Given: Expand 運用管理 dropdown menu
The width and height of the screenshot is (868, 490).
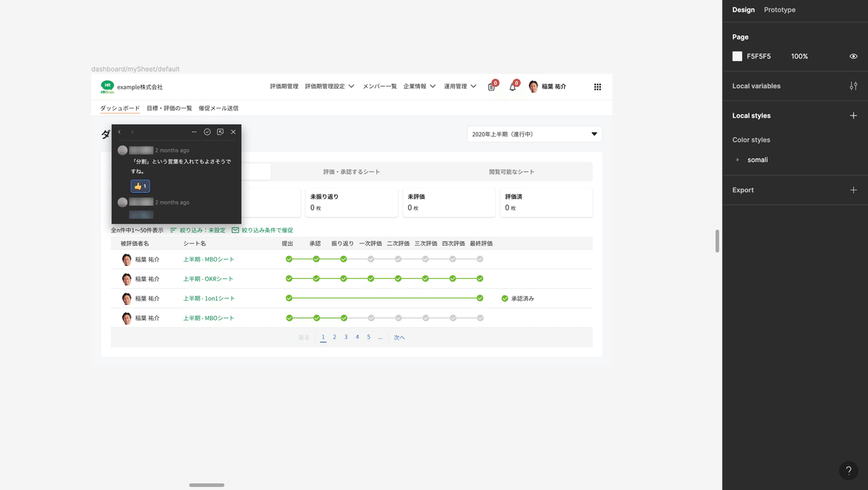Looking at the screenshot, I should [460, 87].
